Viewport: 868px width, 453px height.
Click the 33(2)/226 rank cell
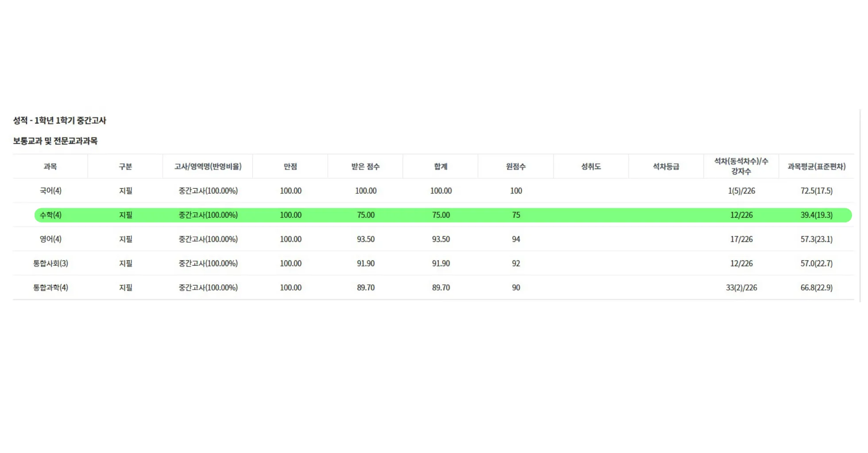click(741, 288)
